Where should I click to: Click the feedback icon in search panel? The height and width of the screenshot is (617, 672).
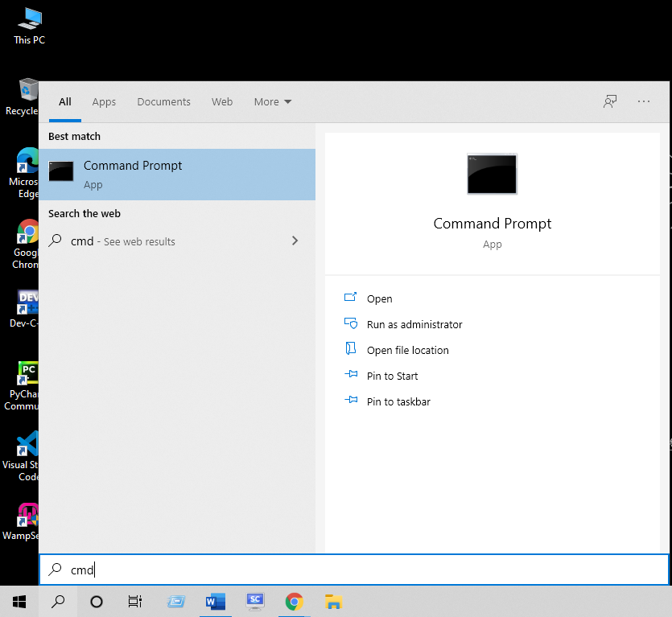[611, 101]
